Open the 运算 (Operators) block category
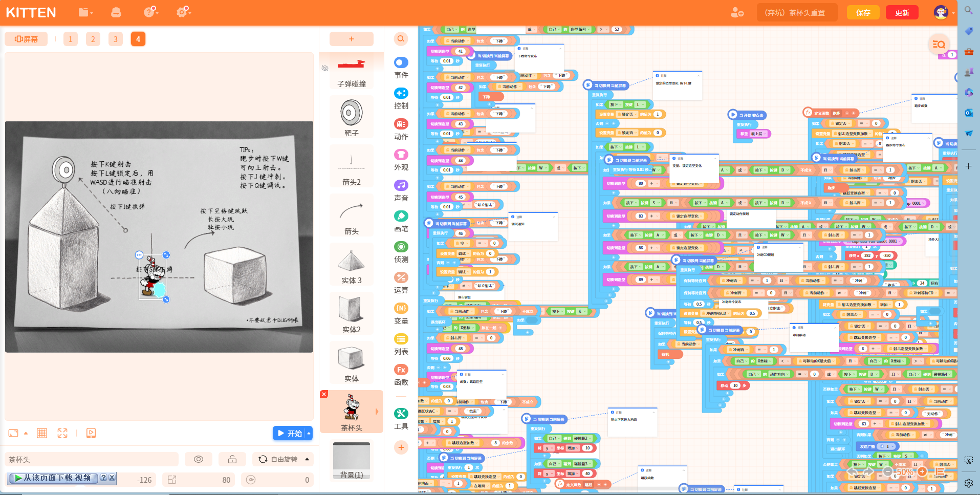Screen dimensions: 980x495 (x=401, y=283)
